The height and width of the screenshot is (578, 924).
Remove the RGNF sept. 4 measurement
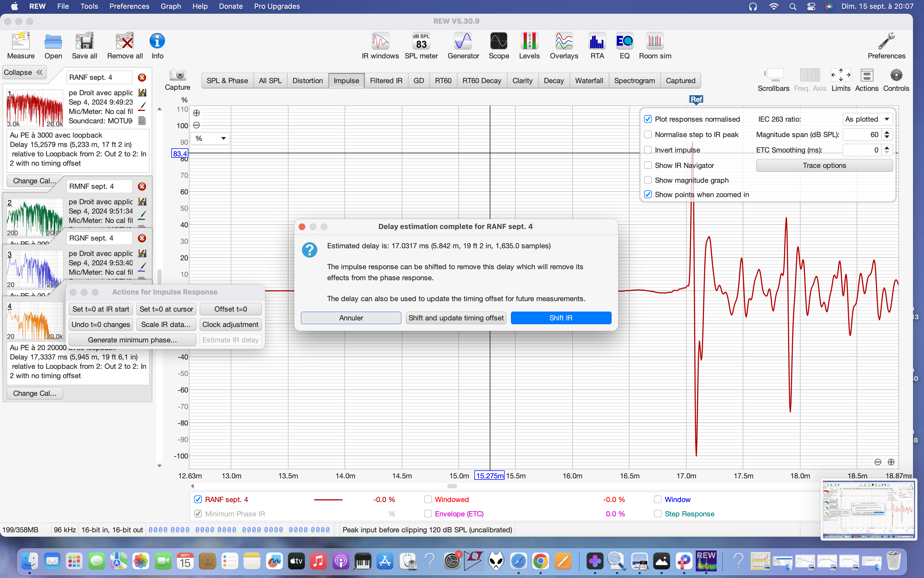coord(142,238)
